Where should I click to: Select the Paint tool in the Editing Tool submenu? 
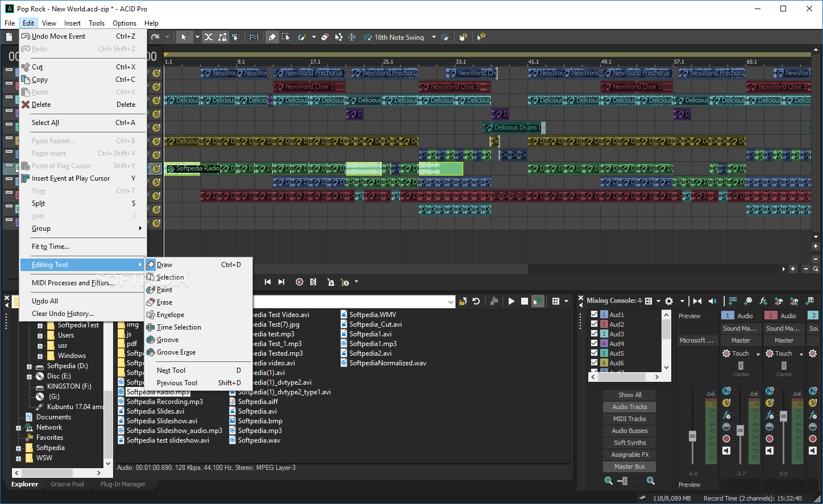click(165, 289)
